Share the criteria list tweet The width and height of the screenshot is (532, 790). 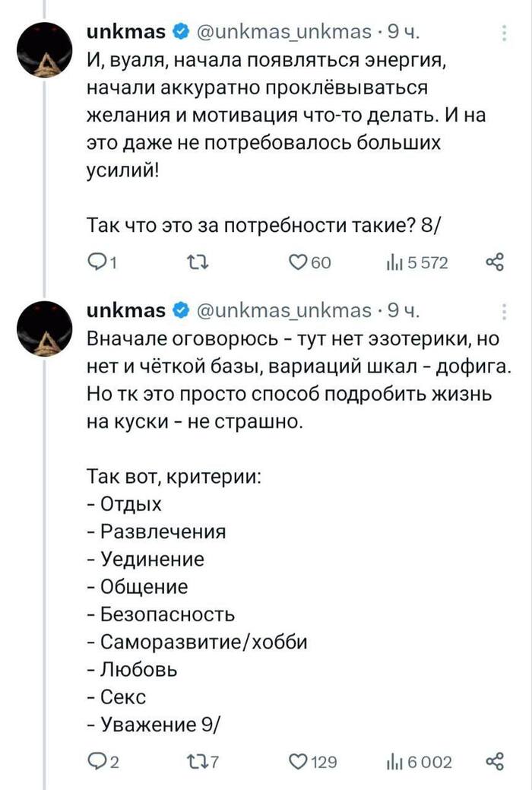coord(495,762)
